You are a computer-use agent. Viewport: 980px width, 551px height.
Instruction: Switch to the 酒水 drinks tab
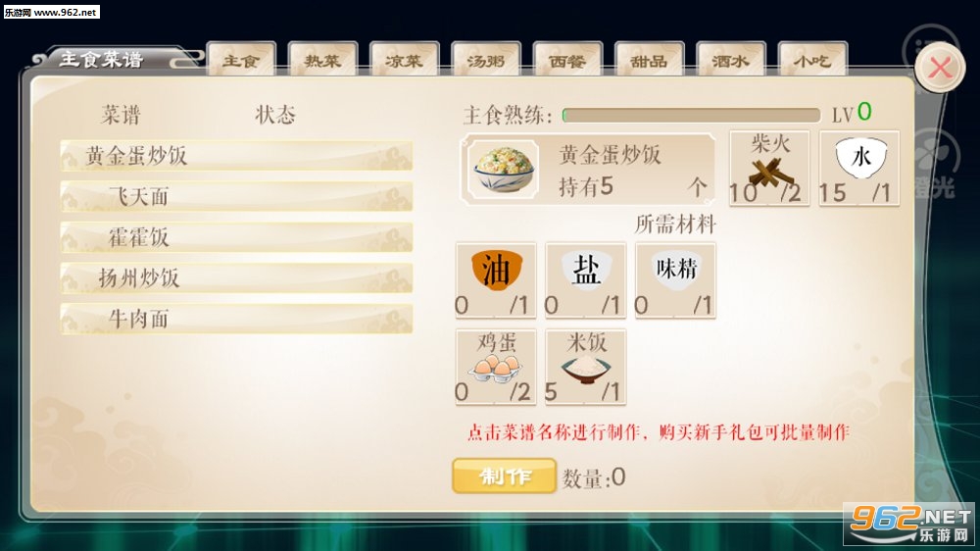tap(731, 60)
